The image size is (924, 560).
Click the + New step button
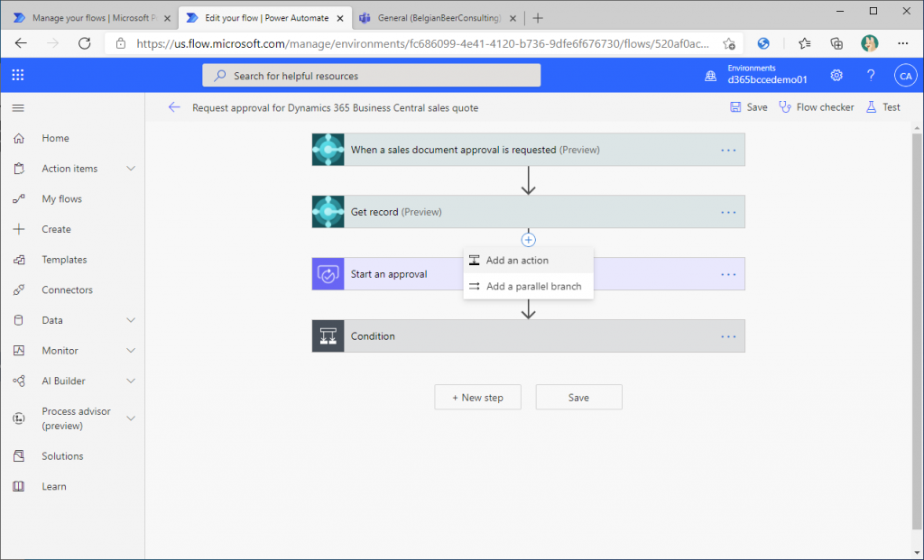coord(477,398)
